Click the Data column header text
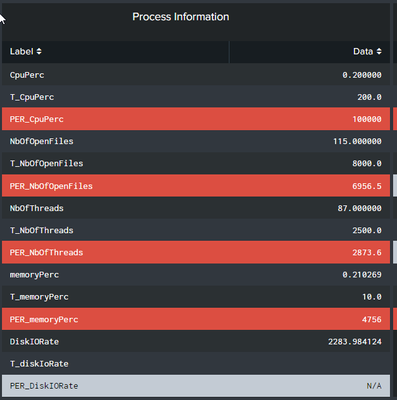 point(363,51)
